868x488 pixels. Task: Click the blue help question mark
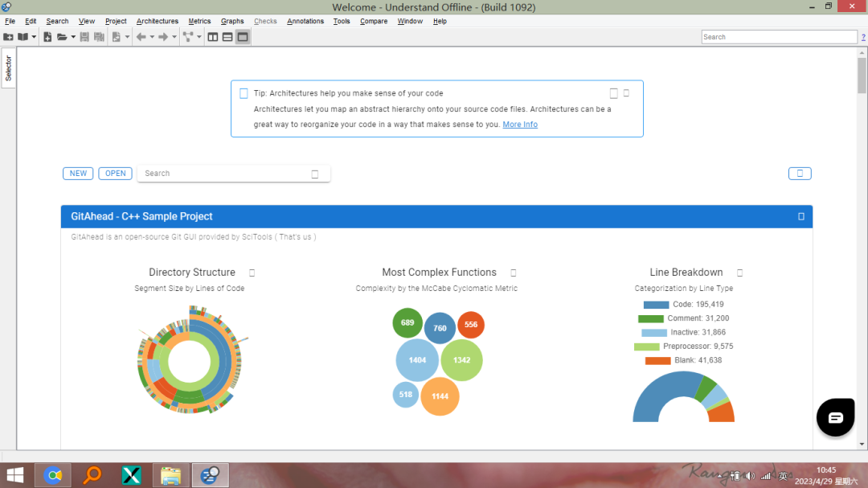coord(863,37)
